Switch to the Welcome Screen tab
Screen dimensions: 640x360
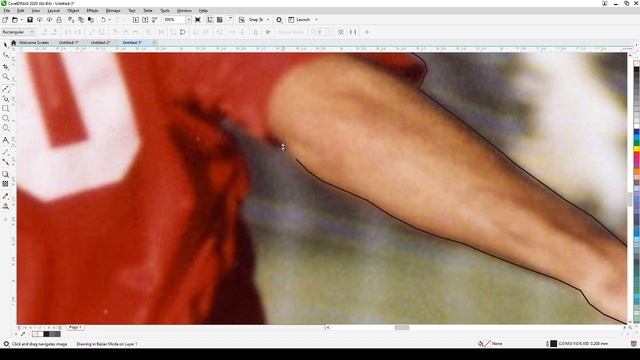(x=34, y=42)
